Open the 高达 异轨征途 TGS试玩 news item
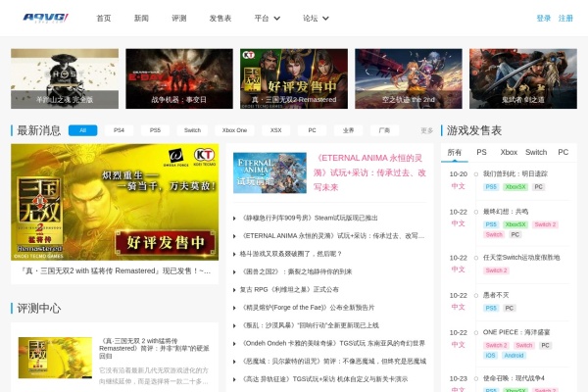588x392 pixels. (324, 379)
